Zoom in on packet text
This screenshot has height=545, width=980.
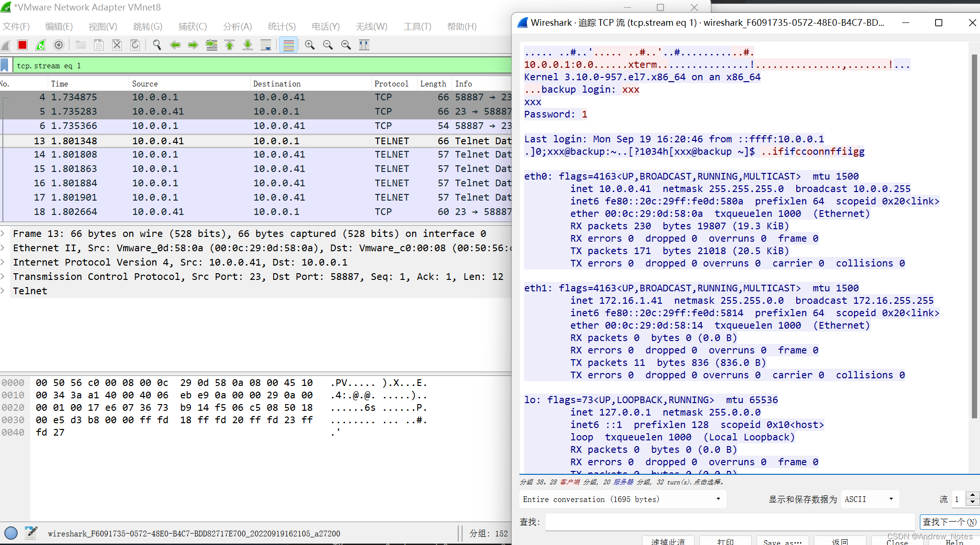click(x=310, y=45)
